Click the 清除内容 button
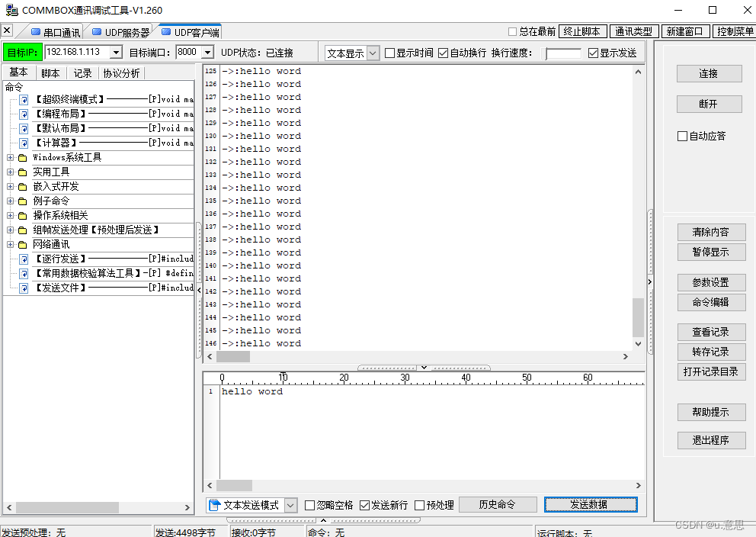Screen dimensions: 756x537 [710, 232]
